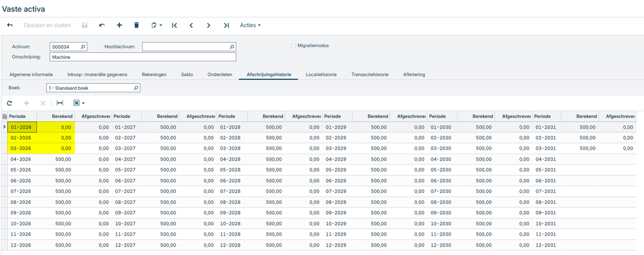Click the 12-2030 period cell
644x255 pixels.
pyautogui.click(x=442, y=245)
